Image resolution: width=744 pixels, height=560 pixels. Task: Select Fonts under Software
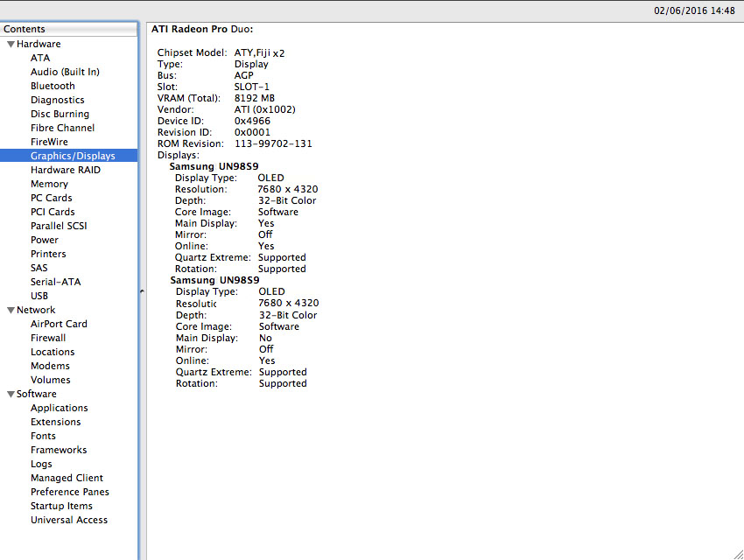coord(43,436)
